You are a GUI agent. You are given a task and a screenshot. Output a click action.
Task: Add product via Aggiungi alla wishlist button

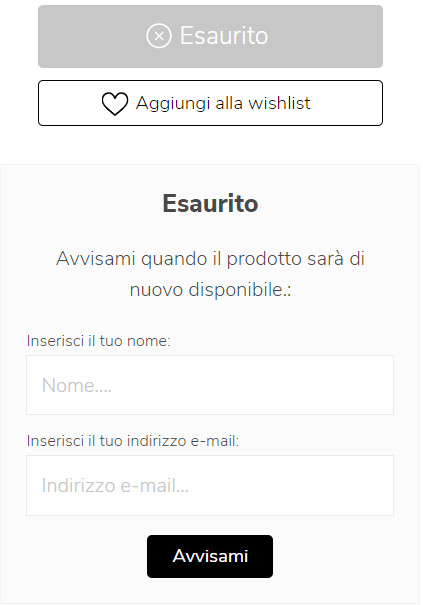click(210, 103)
